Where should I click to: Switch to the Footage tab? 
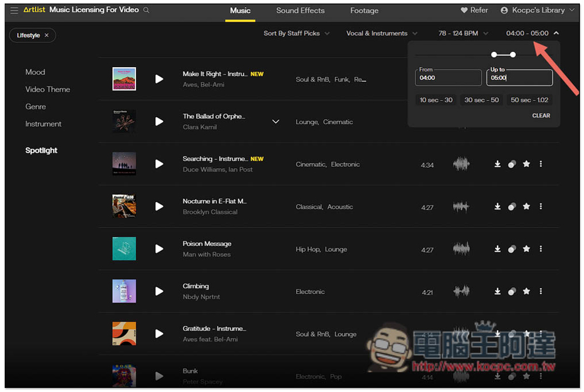[x=364, y=10]
